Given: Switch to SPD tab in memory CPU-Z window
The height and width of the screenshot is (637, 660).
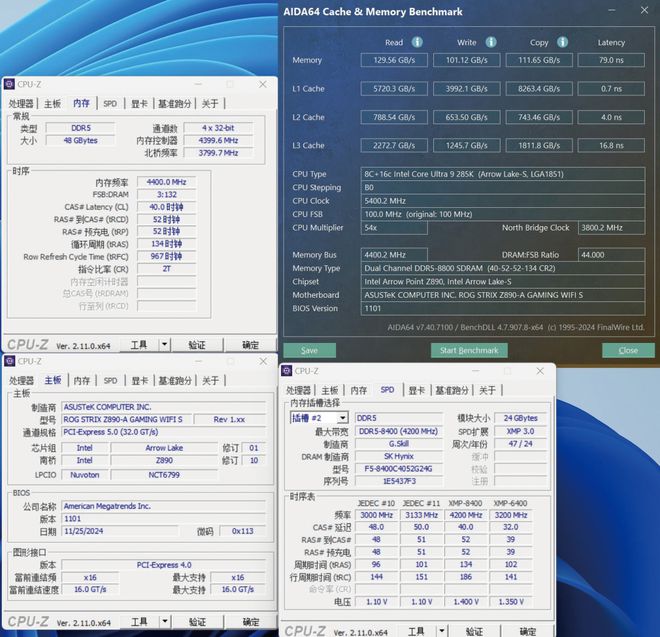Looking at the screenshot, I should [x=110, y=104].
